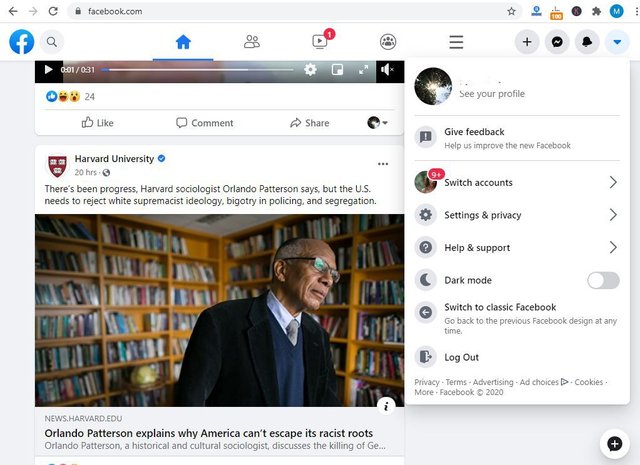This screenshot has width=640, height=465.
Task: Open the Facebook search magnifier
Action: click(52, 42)
